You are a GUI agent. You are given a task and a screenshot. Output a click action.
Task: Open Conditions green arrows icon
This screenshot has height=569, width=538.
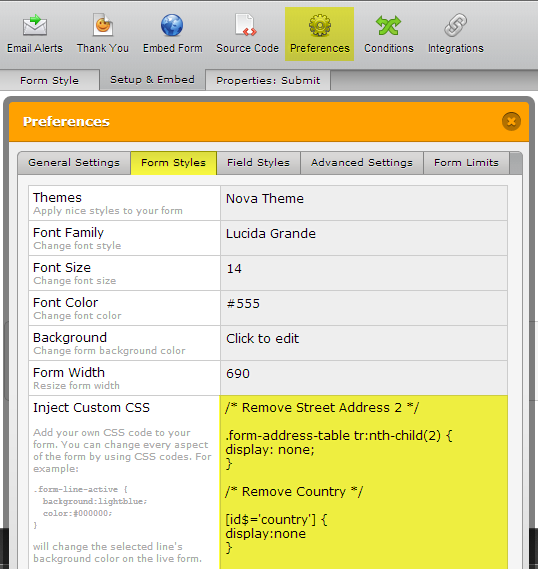coord(389,25)
